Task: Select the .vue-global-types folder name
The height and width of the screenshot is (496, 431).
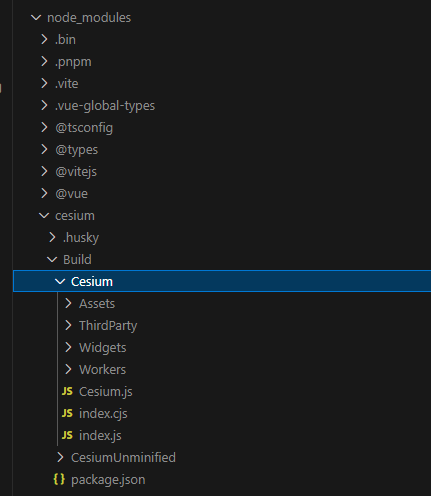Action: pyautogui.click(x=105, y=106)
